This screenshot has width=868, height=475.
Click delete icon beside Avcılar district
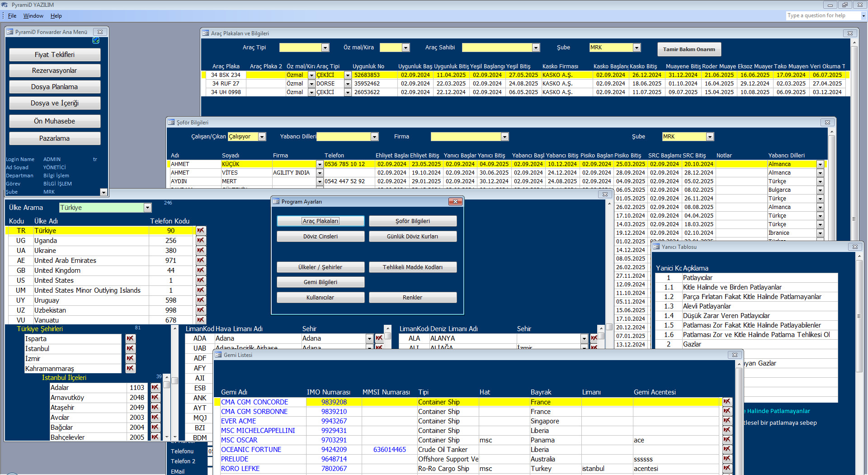coord(155,418)
